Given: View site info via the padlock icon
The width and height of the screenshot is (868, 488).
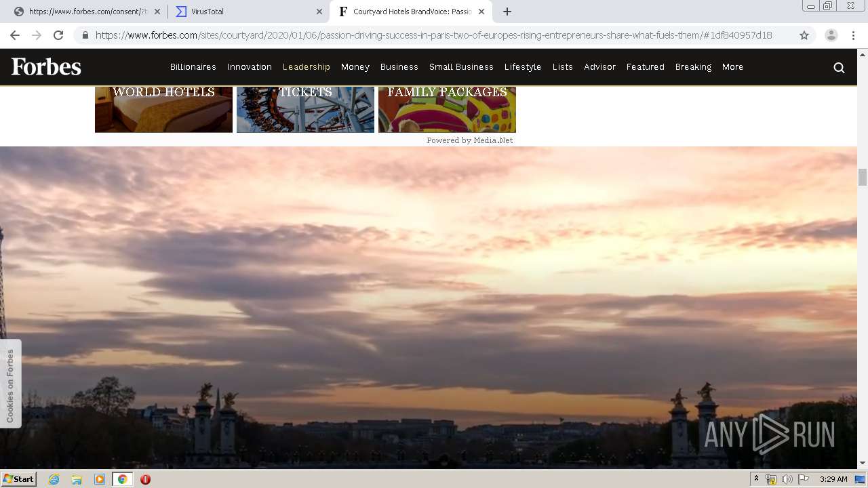Looking at the screenshot, I should coord(85,35).
